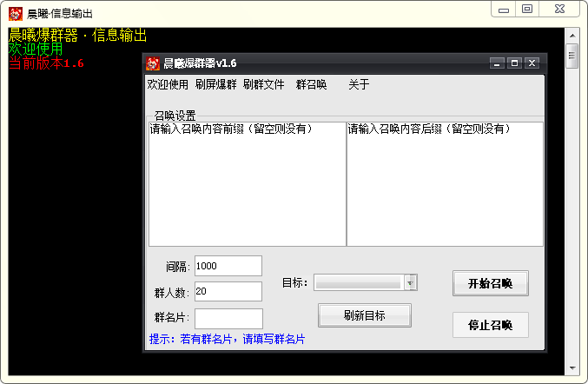
Task: Click the 召唤内容前缀 prefix text area
Action: [x=248, y=187]
